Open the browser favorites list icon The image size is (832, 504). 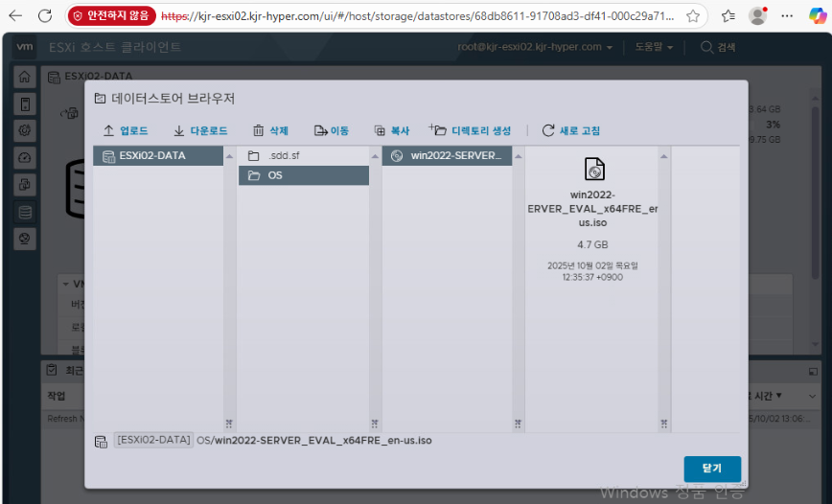coord(728,16)
